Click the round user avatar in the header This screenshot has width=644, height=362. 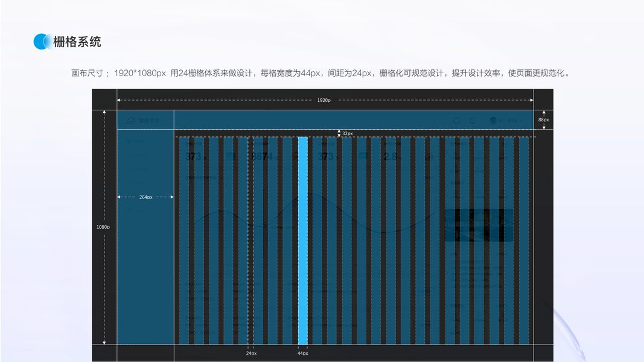click(x=493, y=120)
